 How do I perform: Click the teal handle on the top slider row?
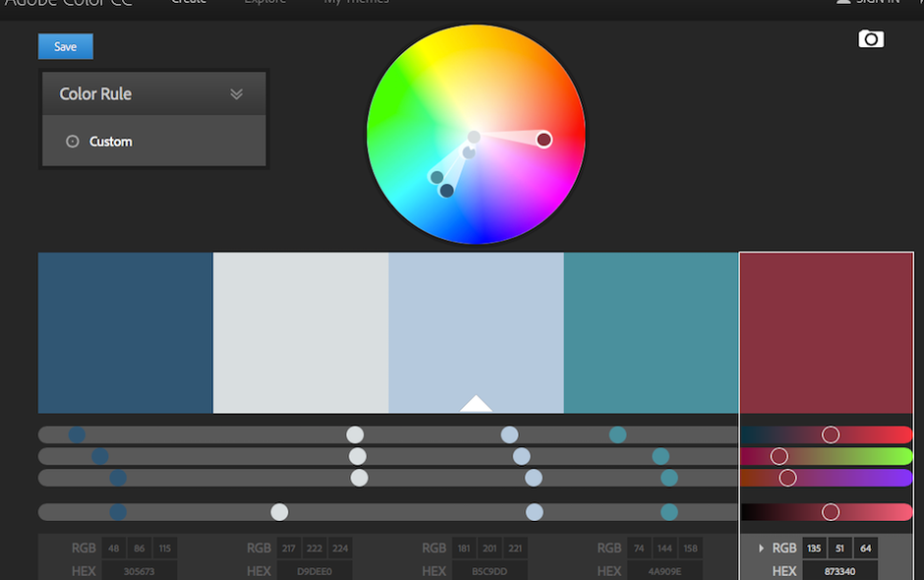coord(617,435)
